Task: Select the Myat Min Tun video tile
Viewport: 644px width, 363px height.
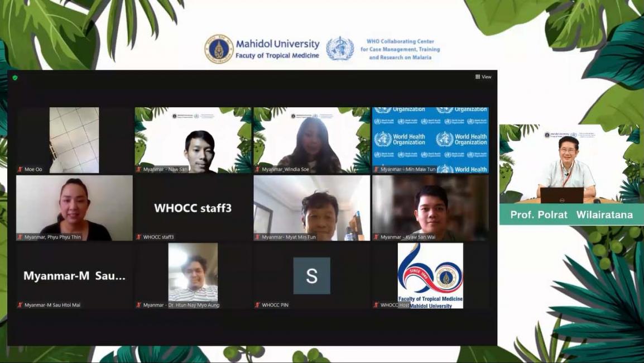Action: pos(312,208)
